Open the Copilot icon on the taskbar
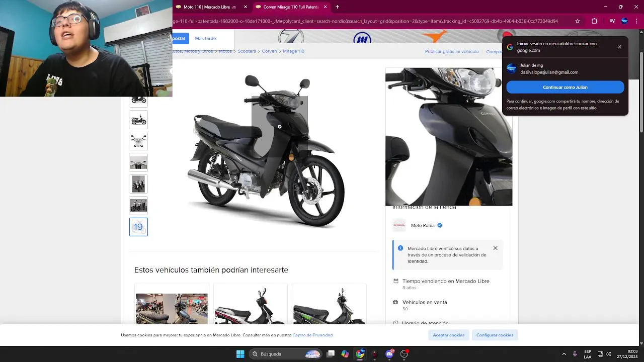644x362 pixels. (x=345, y=354)
